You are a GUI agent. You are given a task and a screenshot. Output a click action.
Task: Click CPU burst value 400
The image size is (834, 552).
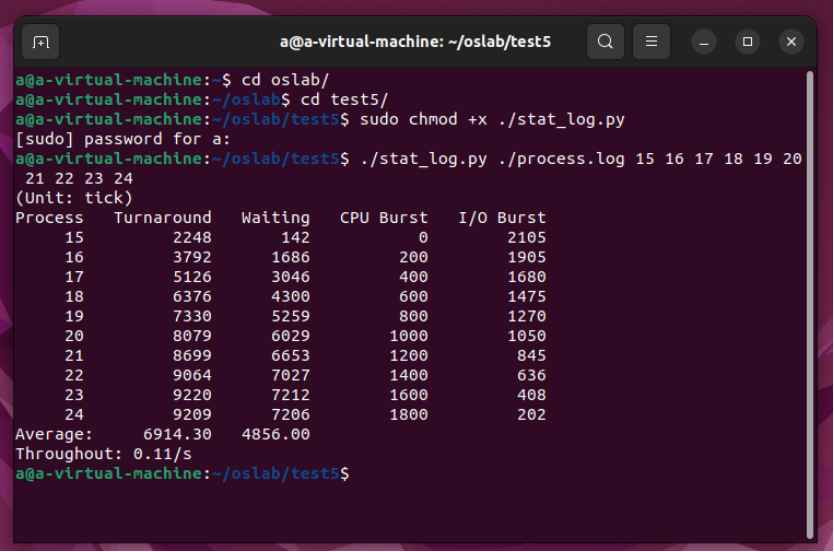(413, 277)
